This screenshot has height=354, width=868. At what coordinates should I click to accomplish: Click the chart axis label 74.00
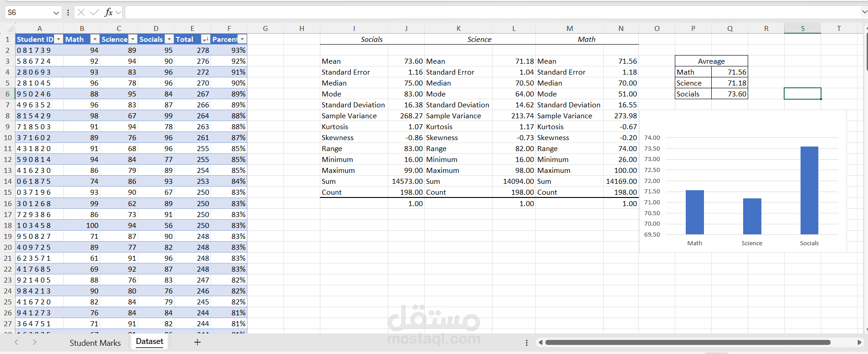(x=652, y=137)
